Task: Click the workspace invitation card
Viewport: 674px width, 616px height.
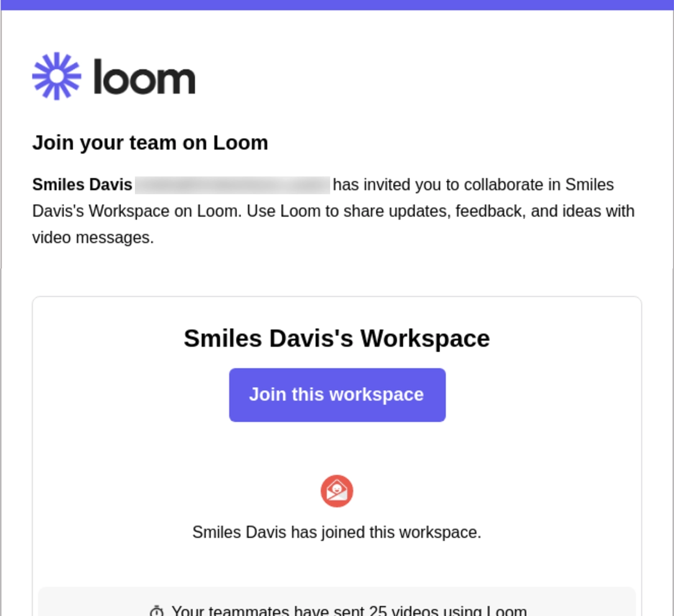Action: (x=337, y=452)
